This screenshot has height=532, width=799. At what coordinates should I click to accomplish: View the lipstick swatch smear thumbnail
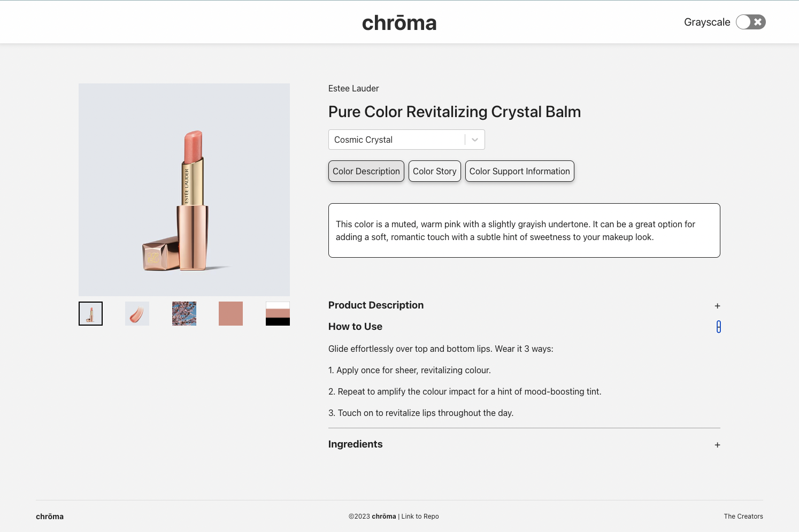click(137, 313)
